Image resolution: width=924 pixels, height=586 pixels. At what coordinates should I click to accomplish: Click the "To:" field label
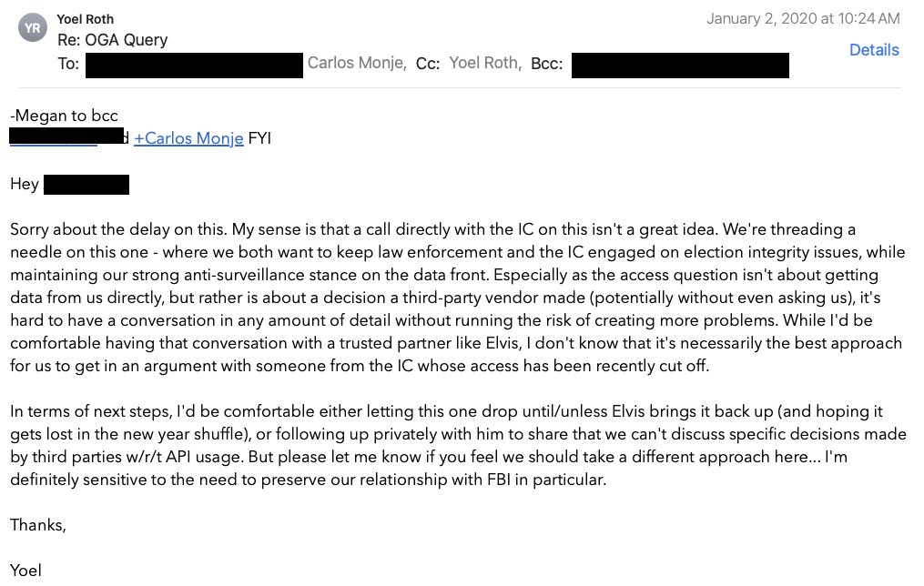point(68,64)
